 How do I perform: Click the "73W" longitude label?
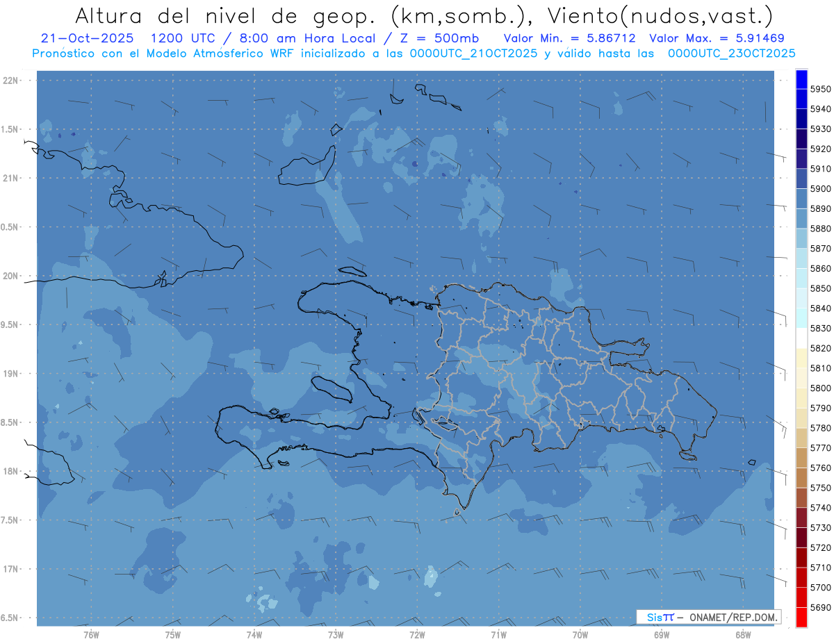[336, 634]
